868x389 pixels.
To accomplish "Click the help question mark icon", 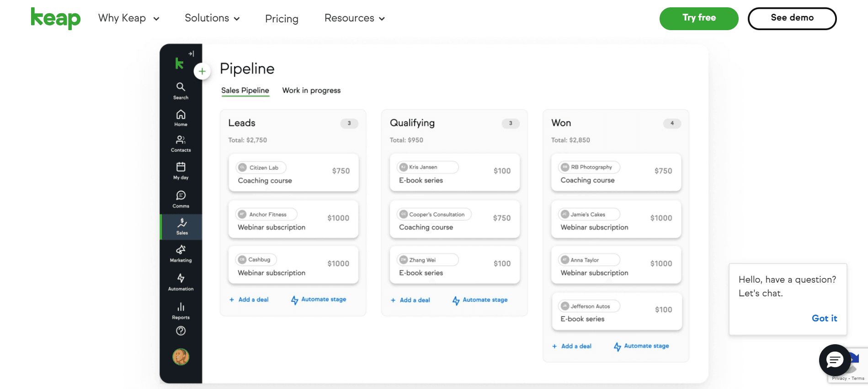I will tap(181, 331).
